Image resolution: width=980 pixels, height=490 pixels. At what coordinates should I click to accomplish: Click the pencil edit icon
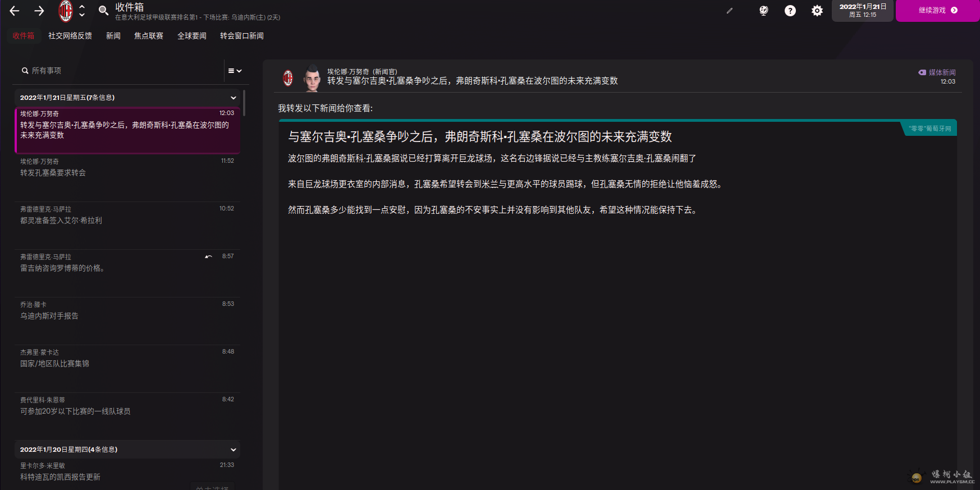pyautogui.click(x=730, y=11)
